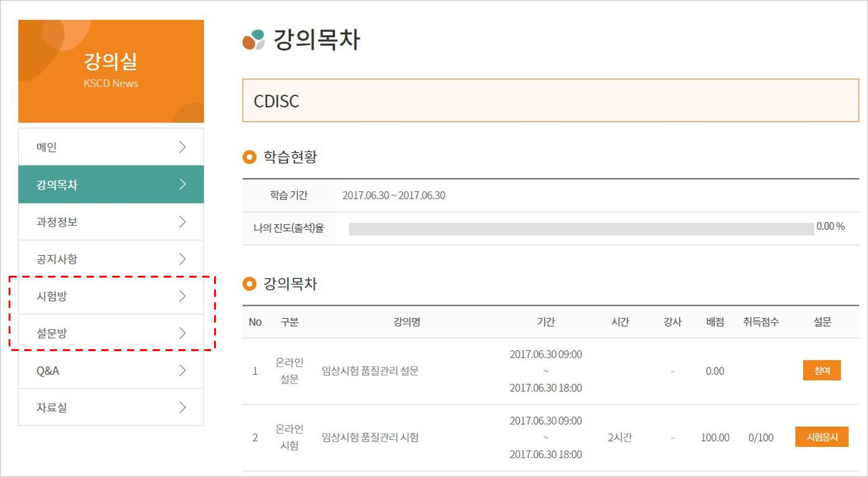Select the 강의목차 sidebar menu item

111,184
